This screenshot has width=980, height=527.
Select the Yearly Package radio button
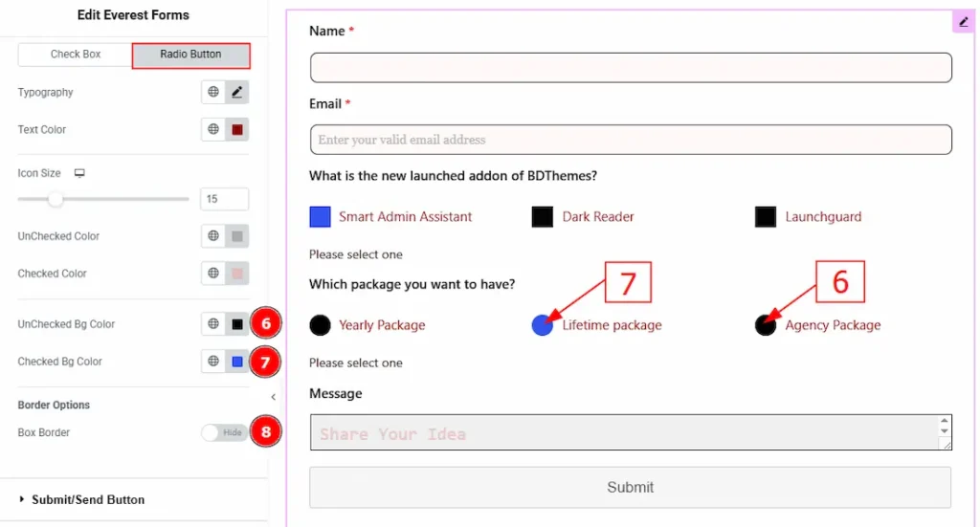pyautogui.click(x=321, y=325)
